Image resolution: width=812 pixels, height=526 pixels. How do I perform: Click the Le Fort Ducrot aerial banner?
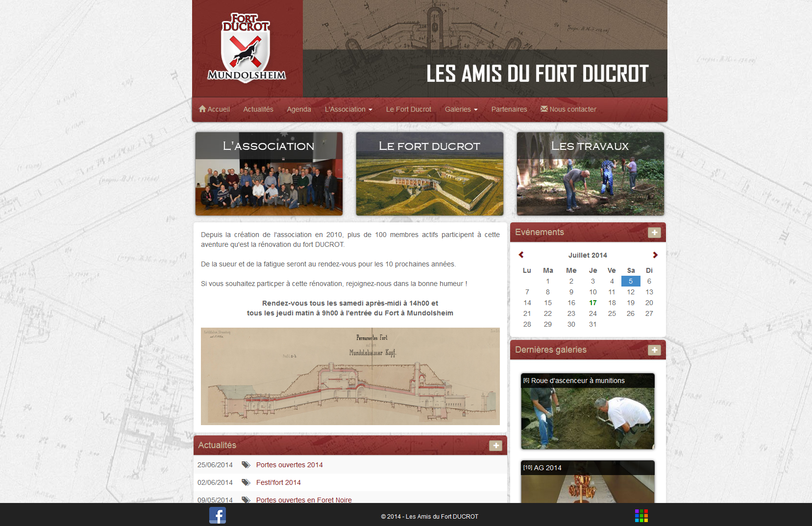point(430,174)
